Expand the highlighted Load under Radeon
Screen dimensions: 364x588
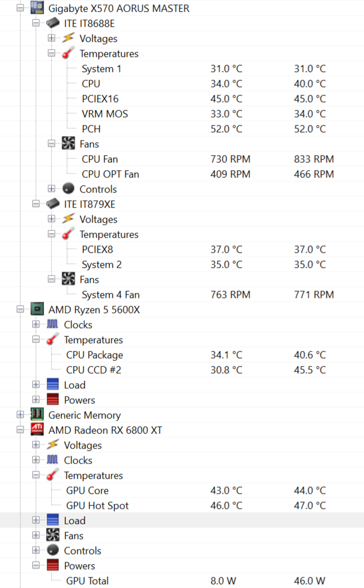coord(36,520)
